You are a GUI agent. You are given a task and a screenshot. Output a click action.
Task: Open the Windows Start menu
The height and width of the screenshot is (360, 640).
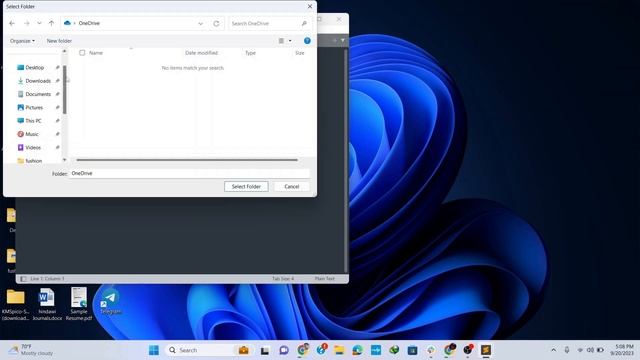tap(154, 350)
